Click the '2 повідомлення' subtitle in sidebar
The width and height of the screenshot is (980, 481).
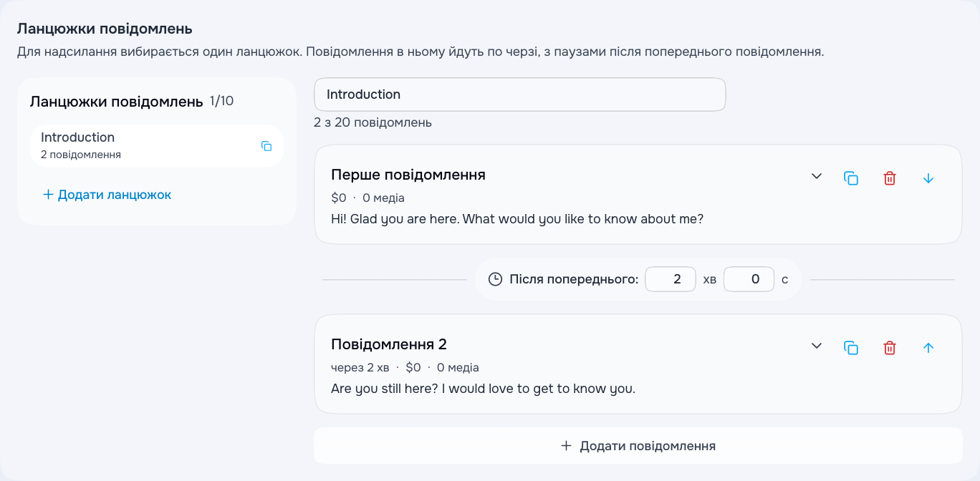click(81, 155)
